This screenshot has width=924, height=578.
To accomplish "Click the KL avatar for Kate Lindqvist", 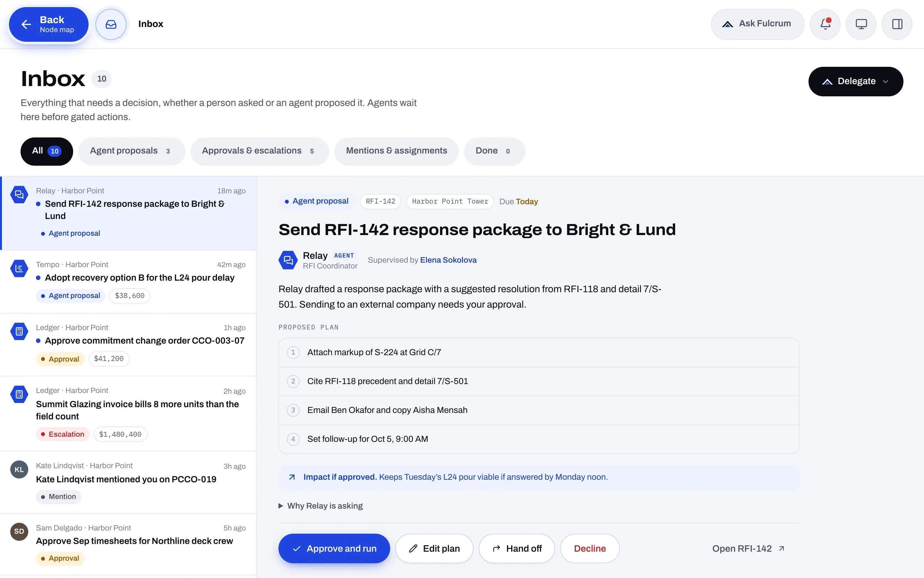I will (x=19, y=469).
